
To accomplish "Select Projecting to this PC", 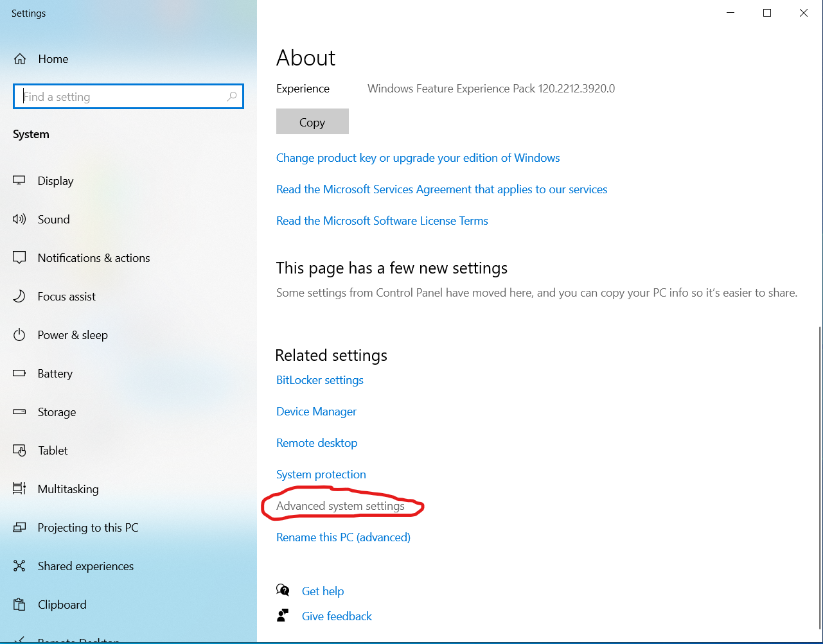I will (x=88, y=527).
